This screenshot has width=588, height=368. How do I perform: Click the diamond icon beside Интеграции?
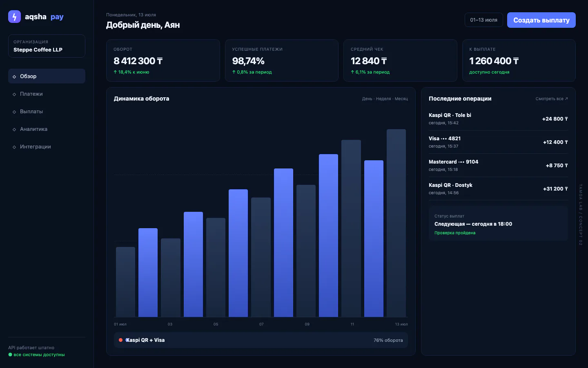pos(14,147)
